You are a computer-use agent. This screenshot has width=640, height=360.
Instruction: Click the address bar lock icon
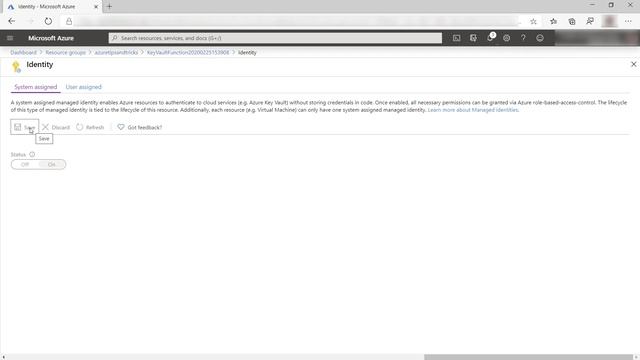pos(69,21)
